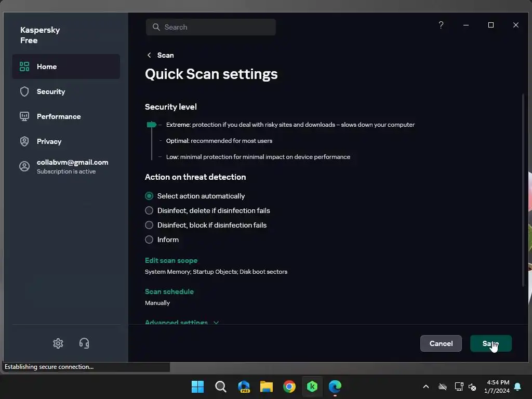The image size is (532, 399).
Task: Go back using the Scan chevron arrow
Action: (149, 55)
